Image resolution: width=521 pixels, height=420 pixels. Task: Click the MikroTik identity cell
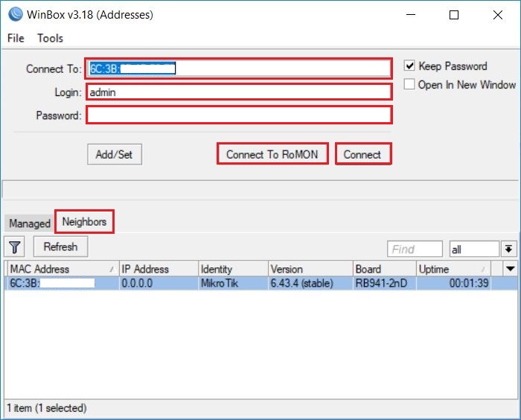pyautogui.click(x=233, y=283)
